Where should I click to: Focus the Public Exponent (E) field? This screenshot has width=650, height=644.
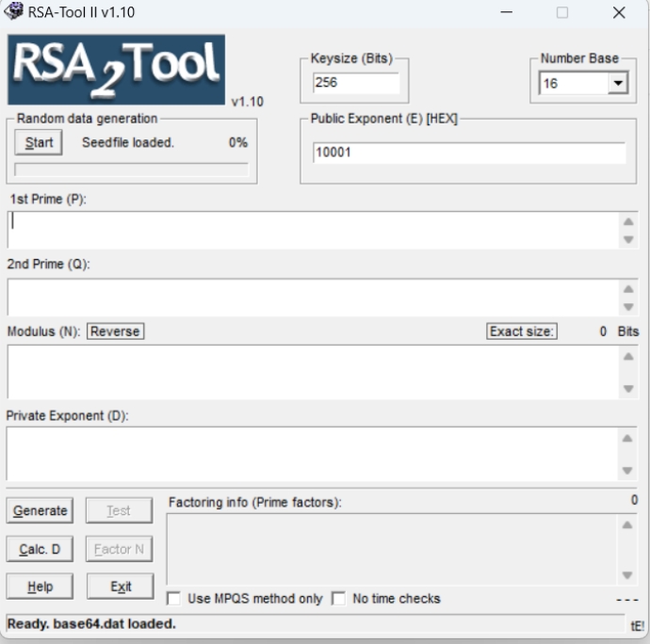coord(468,153)
